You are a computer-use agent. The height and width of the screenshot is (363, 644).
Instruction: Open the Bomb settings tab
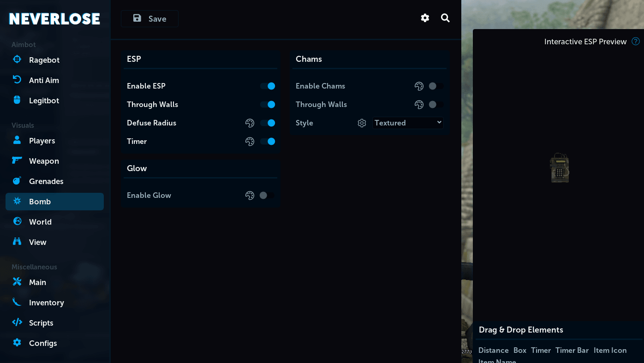coord(54,202)
